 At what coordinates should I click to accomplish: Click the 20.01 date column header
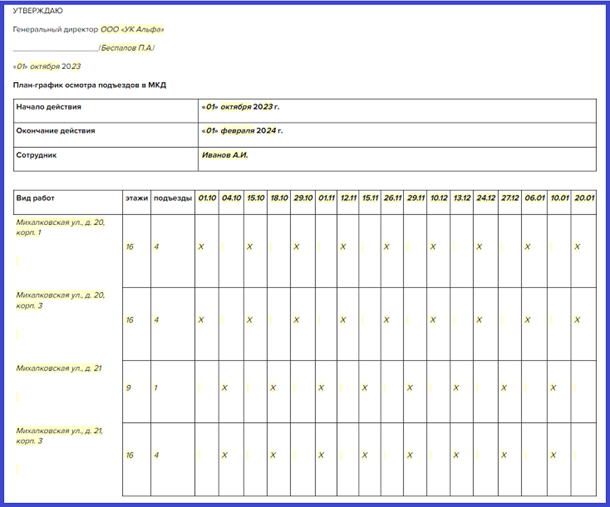(584, 198)
